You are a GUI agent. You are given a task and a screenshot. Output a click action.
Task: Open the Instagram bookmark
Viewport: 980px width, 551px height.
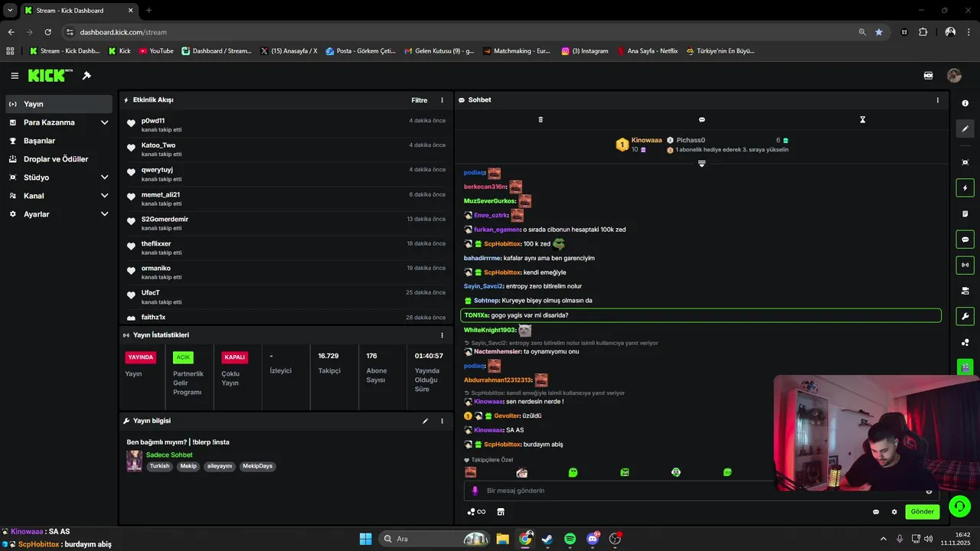pyautogui.click(x=585, y=51)
